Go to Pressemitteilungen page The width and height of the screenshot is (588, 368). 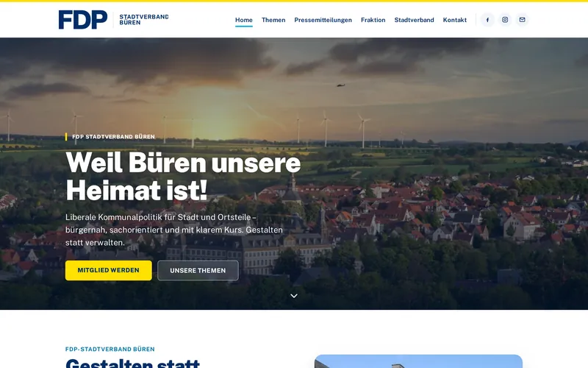click(x=323, y=20)
